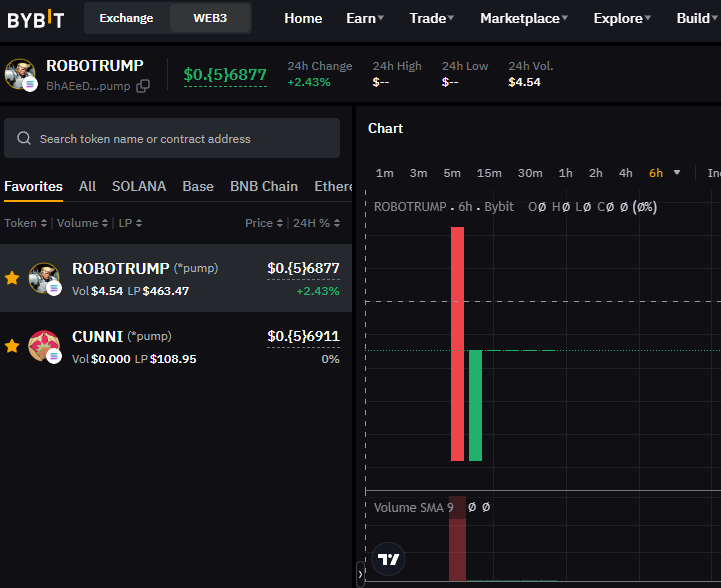
Task: Click CUNNI LP value $108.95
Action: point(173,359)
